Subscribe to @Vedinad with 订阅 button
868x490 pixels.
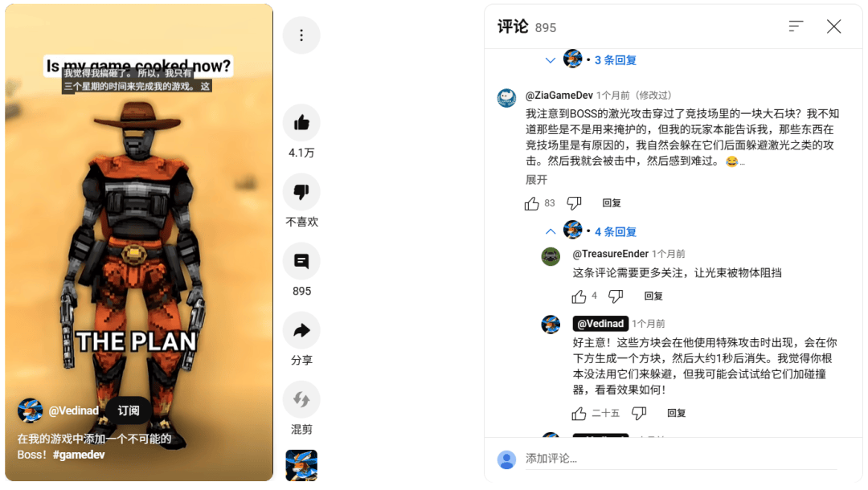click(x=129, y=410)
